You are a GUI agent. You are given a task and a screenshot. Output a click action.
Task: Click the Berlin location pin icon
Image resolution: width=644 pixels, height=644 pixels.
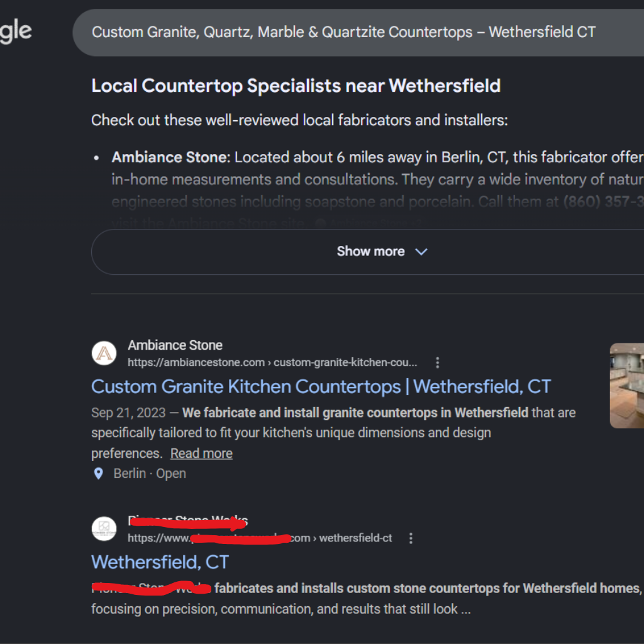point(99,474)
